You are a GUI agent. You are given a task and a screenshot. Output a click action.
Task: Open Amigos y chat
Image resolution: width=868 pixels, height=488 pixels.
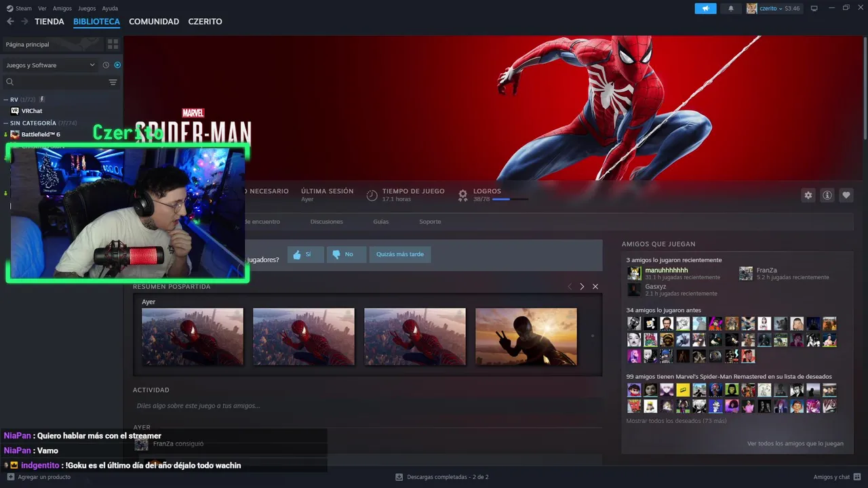[831, 477]
